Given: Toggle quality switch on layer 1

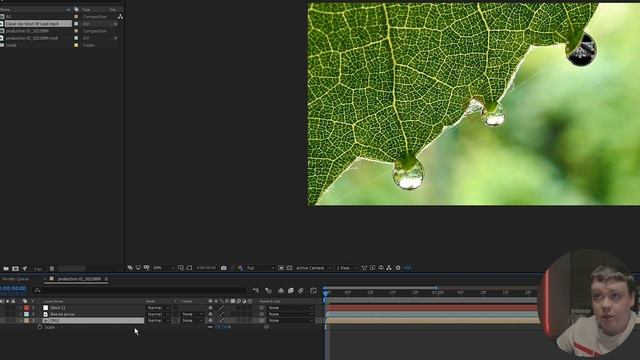Looking at the screenshot, I should 222,308.
